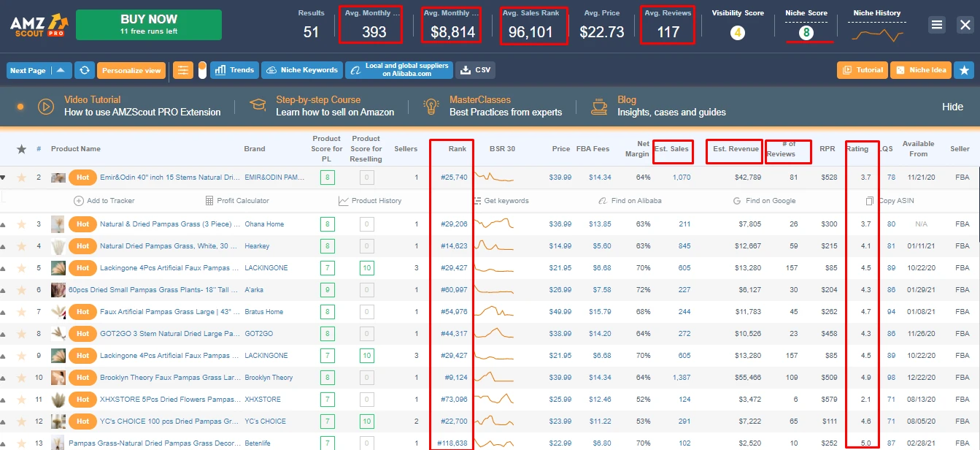Open Next Page dropdown arrow

click(61, 71)
